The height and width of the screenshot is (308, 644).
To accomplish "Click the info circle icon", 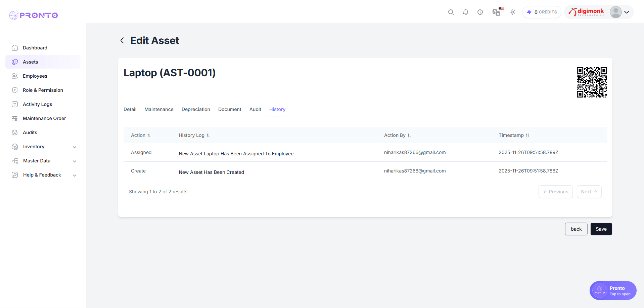I will click(480, 12).
